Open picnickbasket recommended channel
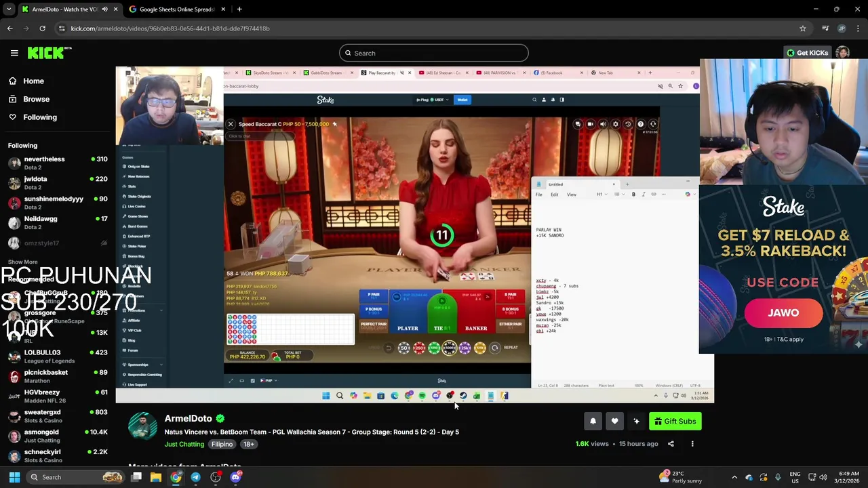 pos(57,376)
